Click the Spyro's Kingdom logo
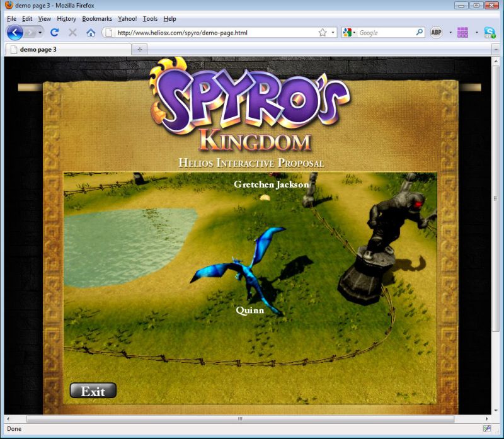Image resolution: width=504 pixels, height=439 pixels. tap(249, 105)
